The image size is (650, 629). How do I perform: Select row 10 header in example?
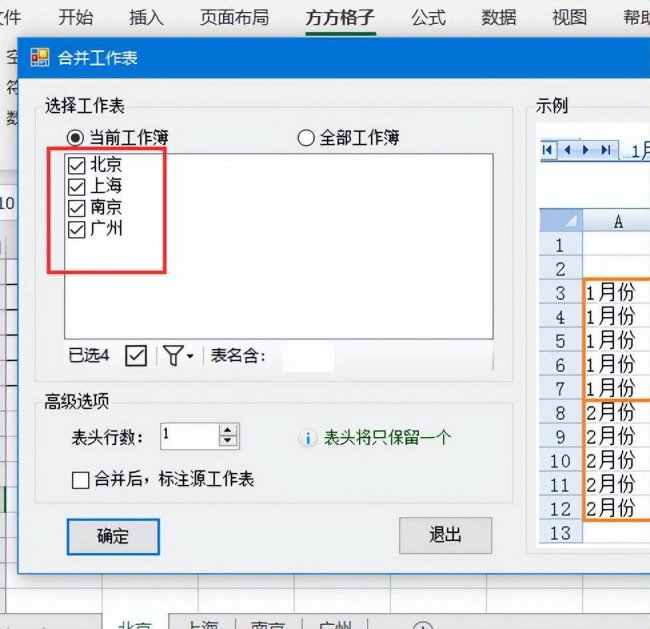(x=560, y=461)
